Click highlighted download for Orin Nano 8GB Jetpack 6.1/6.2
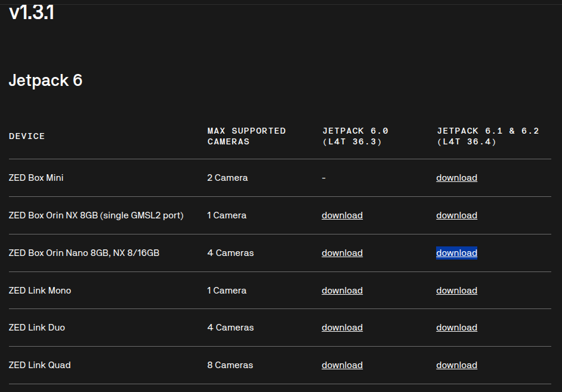This screenshot has width=562, height=392. (456, 253)
